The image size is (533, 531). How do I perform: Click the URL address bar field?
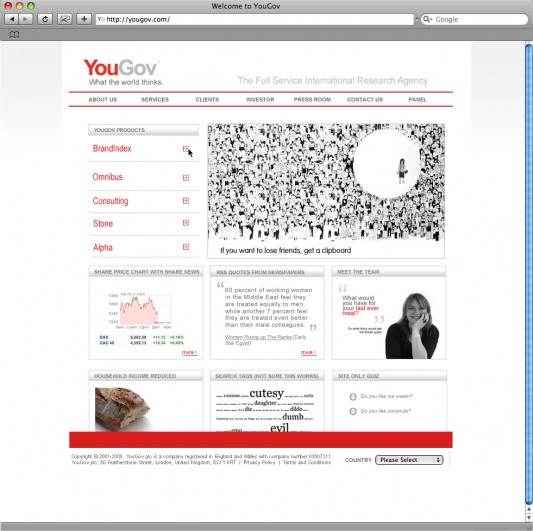(254, 19)
